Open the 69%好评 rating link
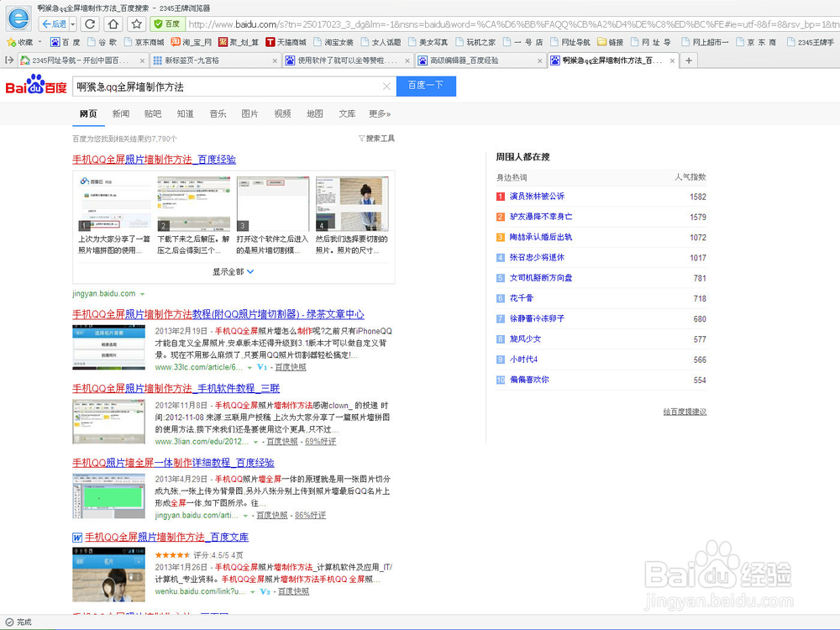Viewport: 840px width, 630px height. (320, 442)
